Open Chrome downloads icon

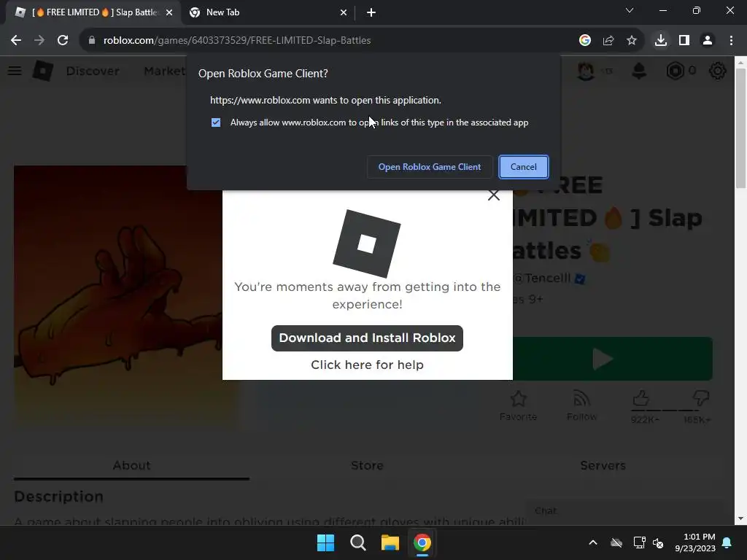661,41
